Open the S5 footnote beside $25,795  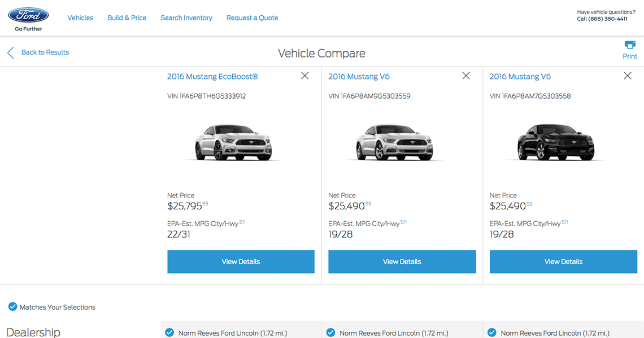pyautogui.click(x=206, y=204)
